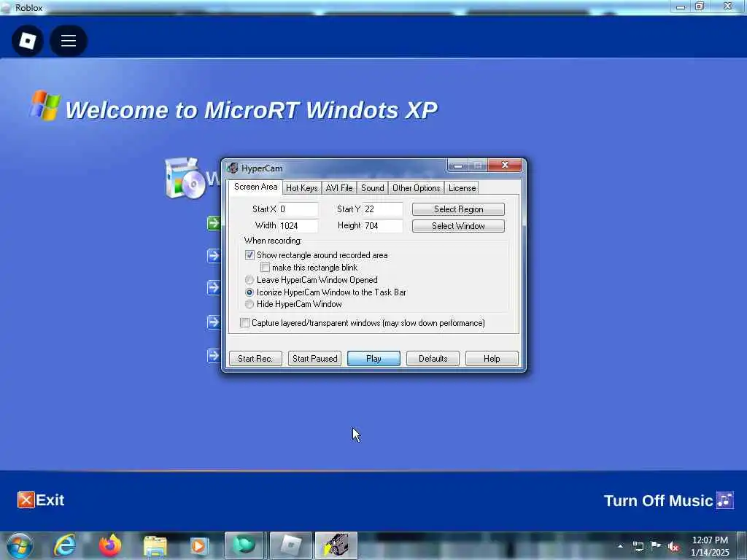Screen dimensions: 747x560
Task: Click the Exit text link
Action: (x=50, y=500)
